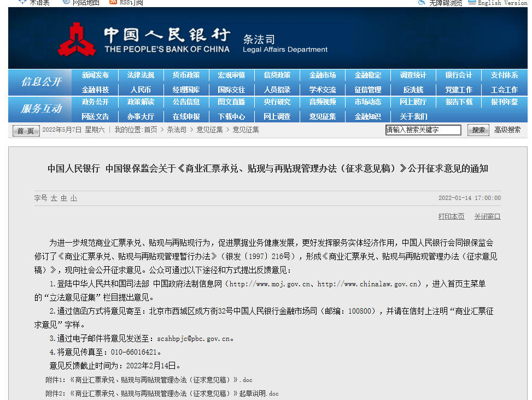Open 高级搜索 advanced search
The image size is (532, 400).
(507, 130)
